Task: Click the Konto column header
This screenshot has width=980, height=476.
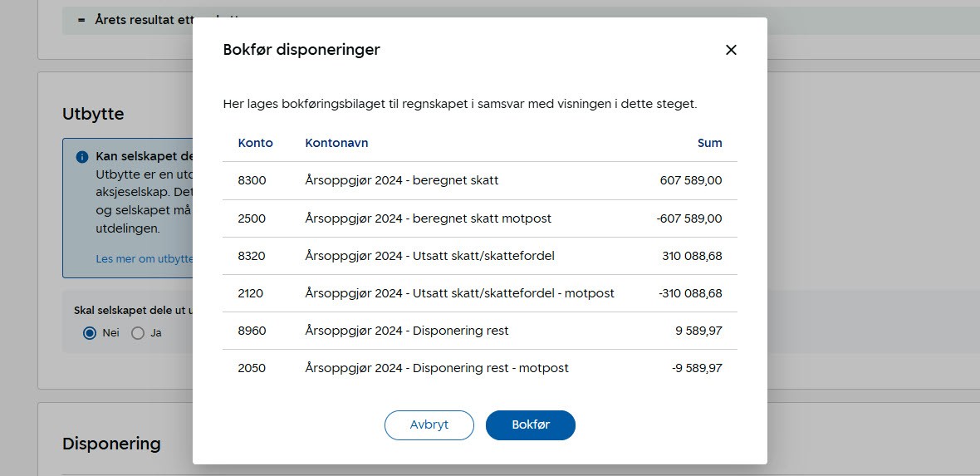Action: point(255,143)
